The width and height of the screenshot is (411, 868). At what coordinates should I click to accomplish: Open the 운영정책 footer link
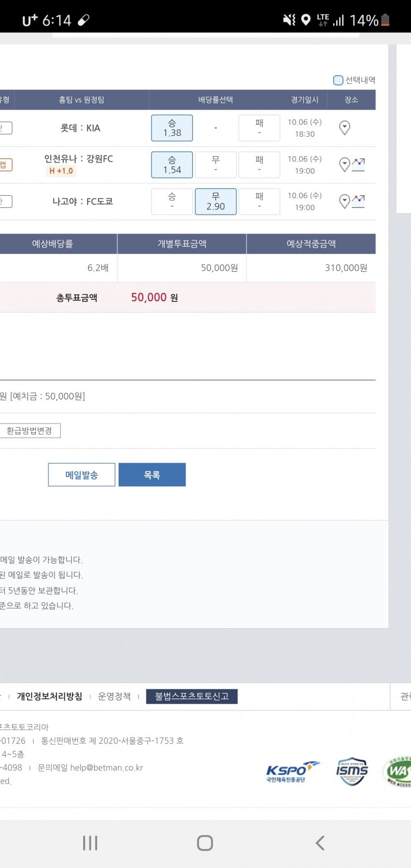[114, 696]
